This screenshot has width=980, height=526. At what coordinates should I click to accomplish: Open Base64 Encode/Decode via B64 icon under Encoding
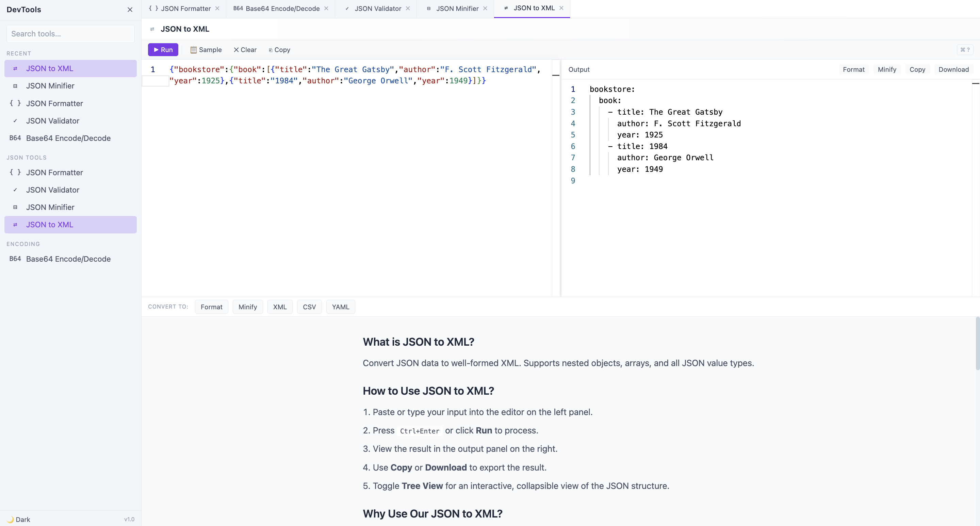point(15,259)
